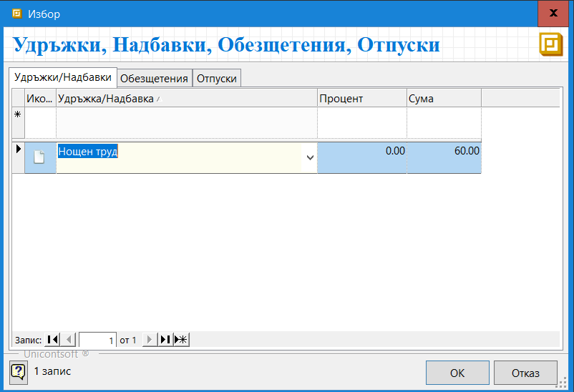Click the document icon in Нощен труд row
The width and height of the screenshot is (574, 392).
coord(39,157)
